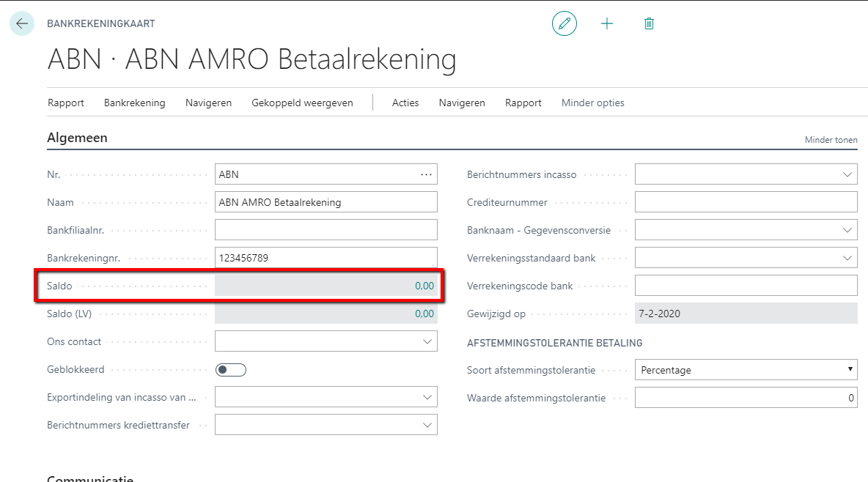Click in the Naam field
Viewport: 868px width, 482px height.
coord(326,202)
